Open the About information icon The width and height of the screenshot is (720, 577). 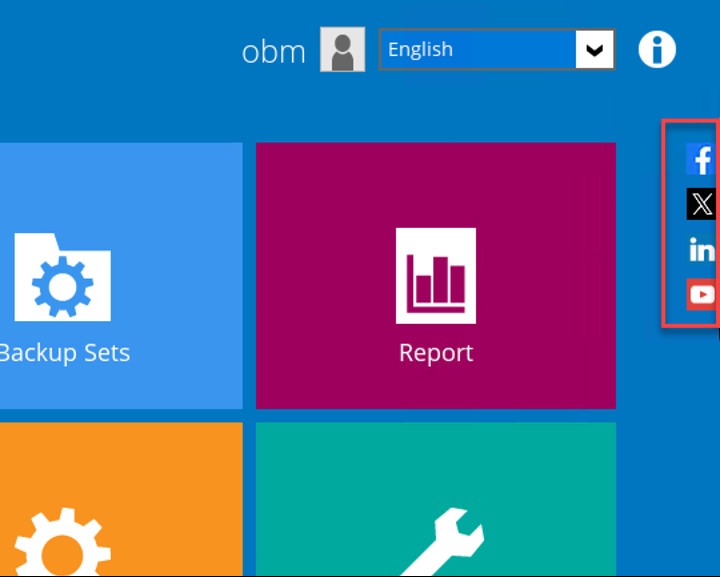tap(657, 49)
